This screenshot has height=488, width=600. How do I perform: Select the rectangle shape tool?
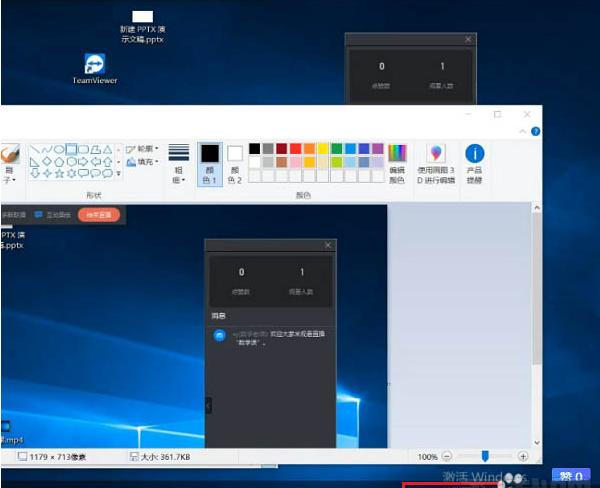71,149
